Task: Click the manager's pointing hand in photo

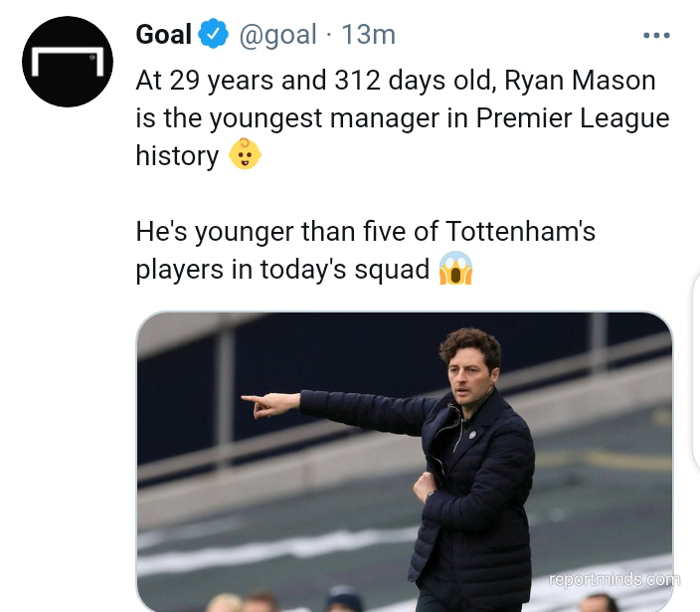Action: pos(265,403)
